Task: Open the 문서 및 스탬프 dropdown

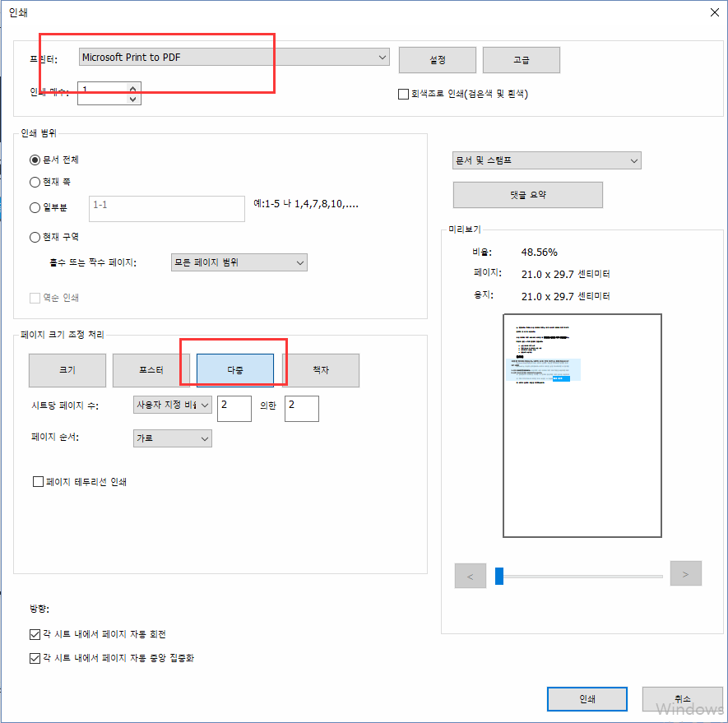Action: (546, 160)
